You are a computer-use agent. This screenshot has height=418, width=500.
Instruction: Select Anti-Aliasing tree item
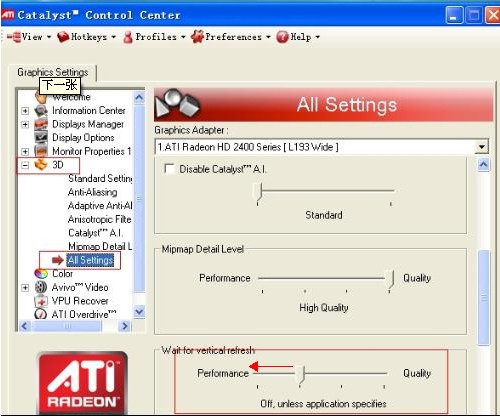[x=92, y=192]
